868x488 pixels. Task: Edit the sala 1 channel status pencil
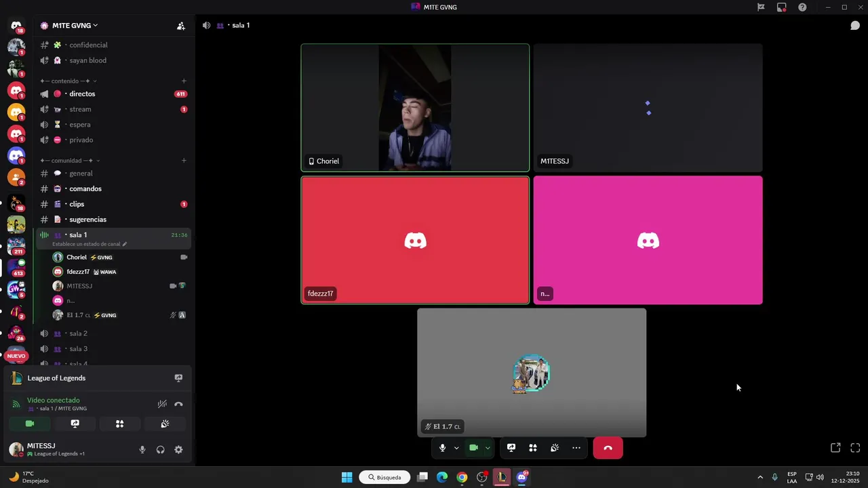(125, 244)
